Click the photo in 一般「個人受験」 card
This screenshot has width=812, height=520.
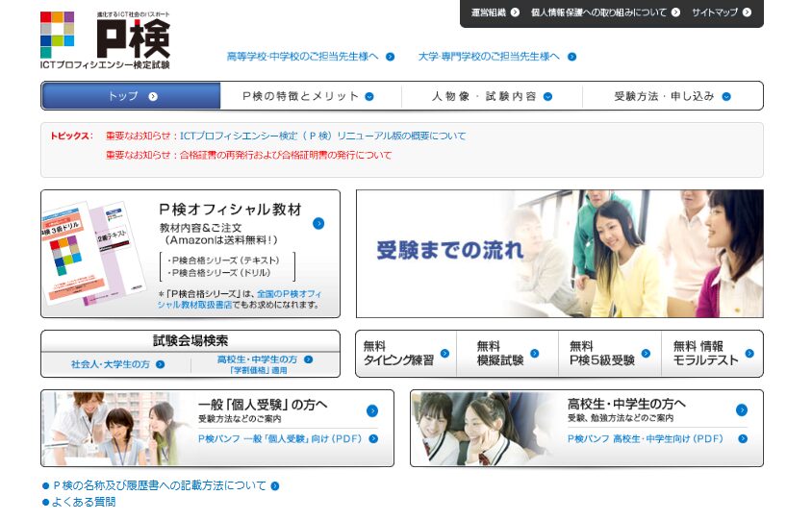point(113,429)
